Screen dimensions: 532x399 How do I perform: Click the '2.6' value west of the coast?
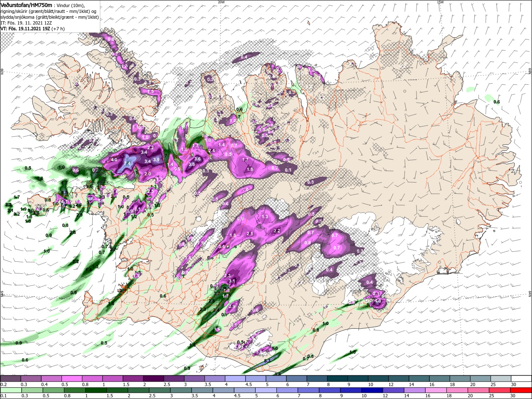[73, 232]
